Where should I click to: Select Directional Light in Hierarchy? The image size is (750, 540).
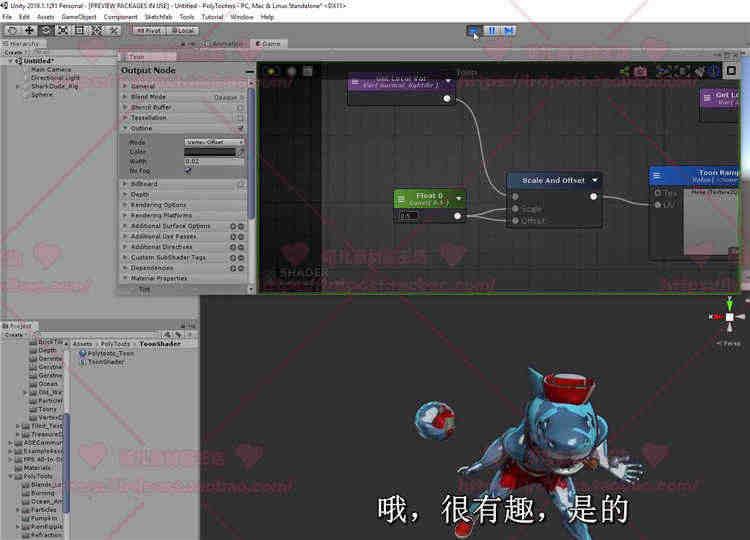pos(55,77)
